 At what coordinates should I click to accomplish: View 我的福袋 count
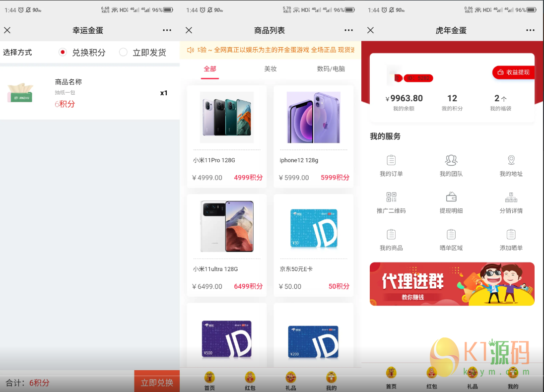[501, 102]
